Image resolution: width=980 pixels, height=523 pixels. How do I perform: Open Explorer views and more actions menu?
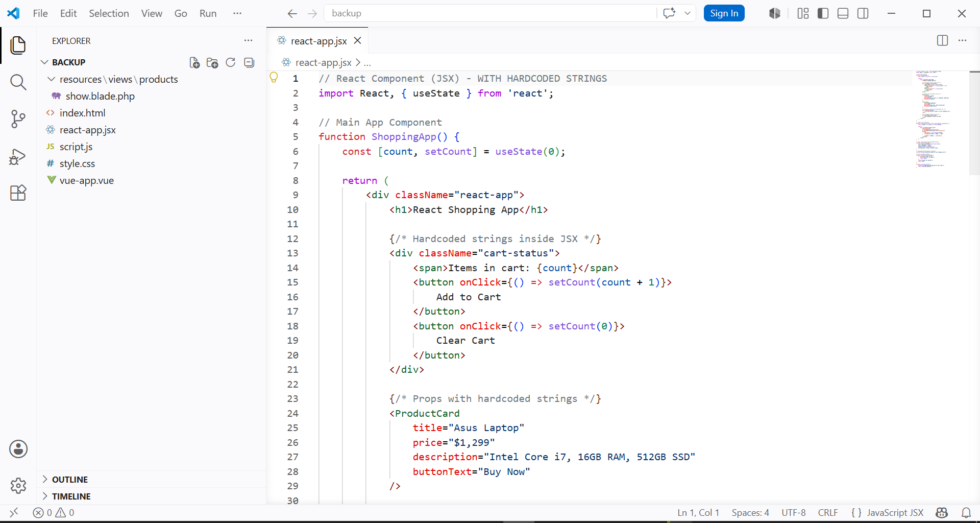[249, 40]
